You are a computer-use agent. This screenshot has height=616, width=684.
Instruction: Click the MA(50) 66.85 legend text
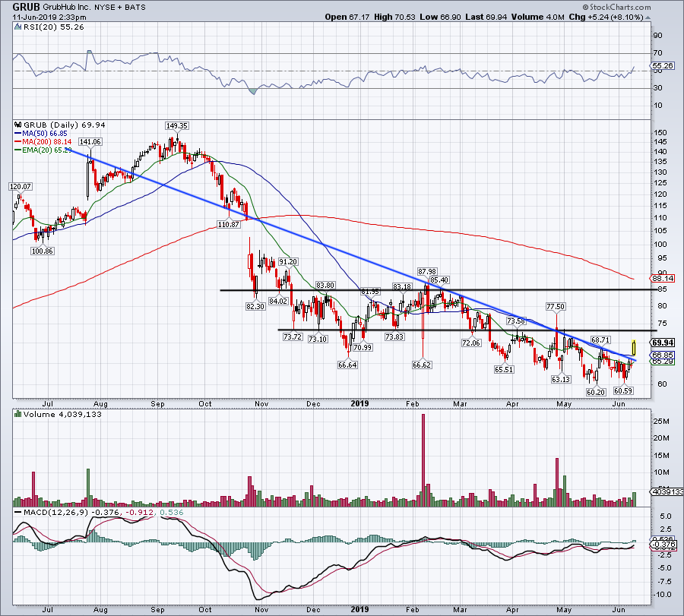(x=45, y=134)
